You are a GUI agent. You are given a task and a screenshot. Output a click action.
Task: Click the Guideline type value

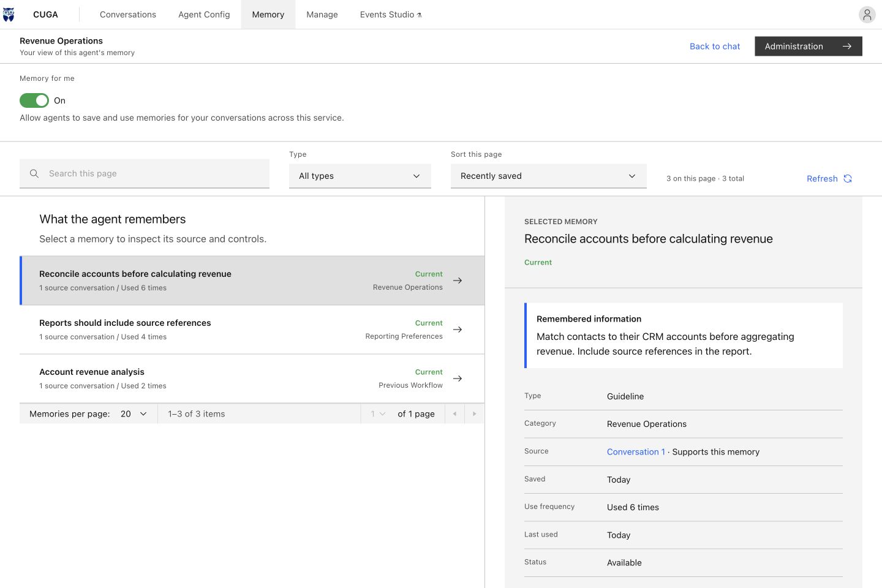pos(625,396)
